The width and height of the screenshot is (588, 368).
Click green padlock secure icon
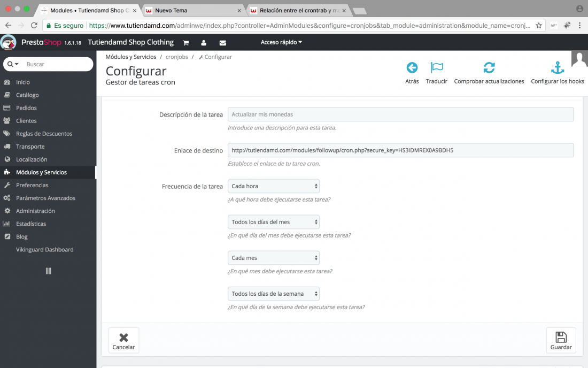tap(48, 26)
